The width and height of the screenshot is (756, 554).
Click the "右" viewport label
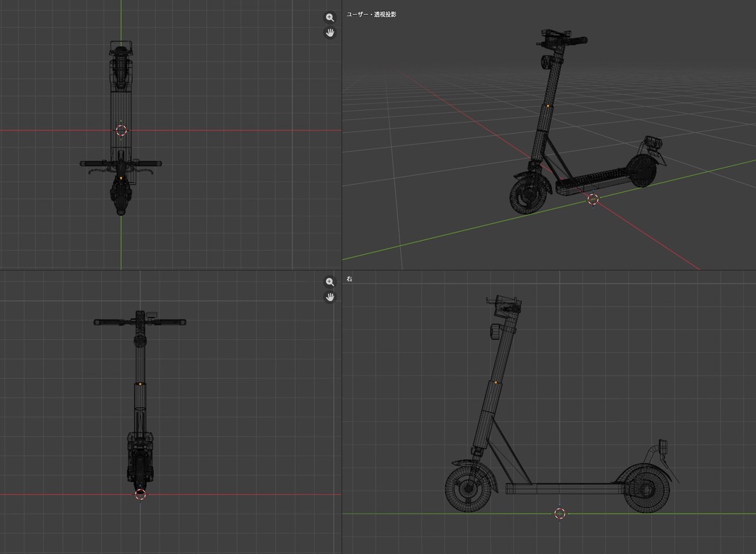click(349, 279)
